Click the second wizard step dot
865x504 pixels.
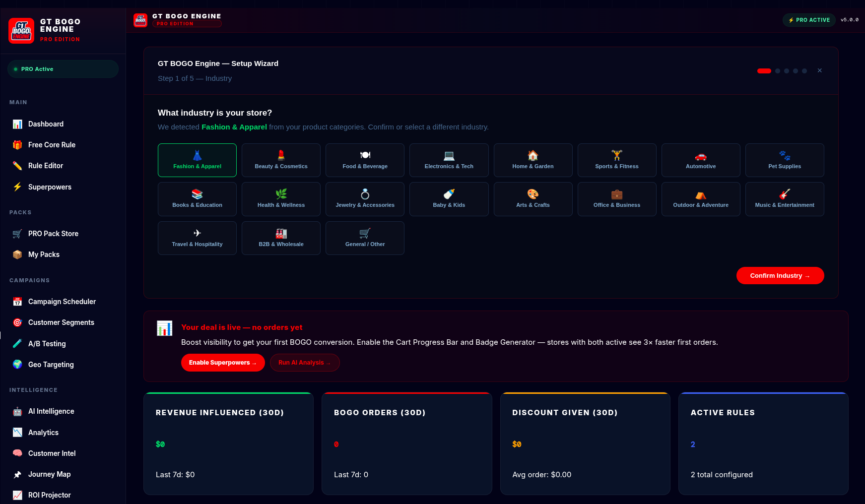(778, 71)
